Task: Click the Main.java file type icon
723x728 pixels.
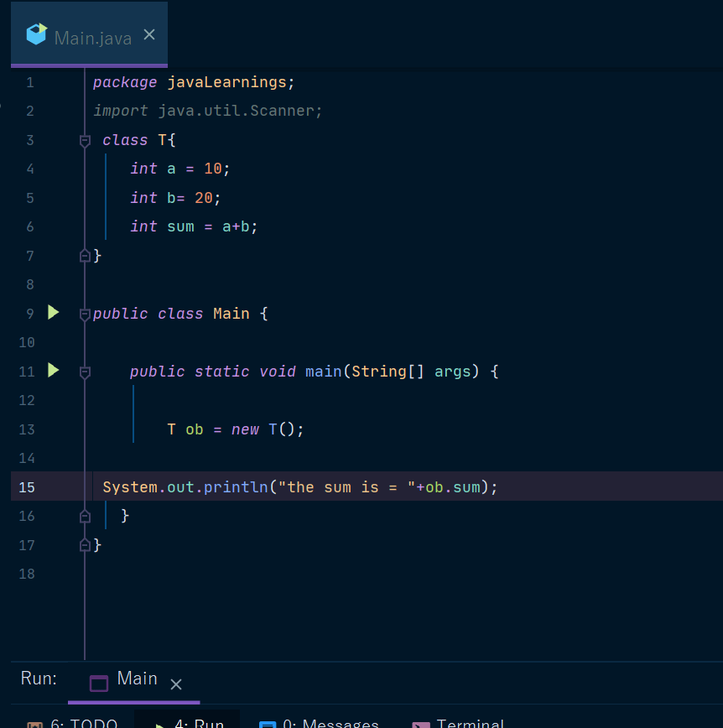Action: tap(37, 34)
